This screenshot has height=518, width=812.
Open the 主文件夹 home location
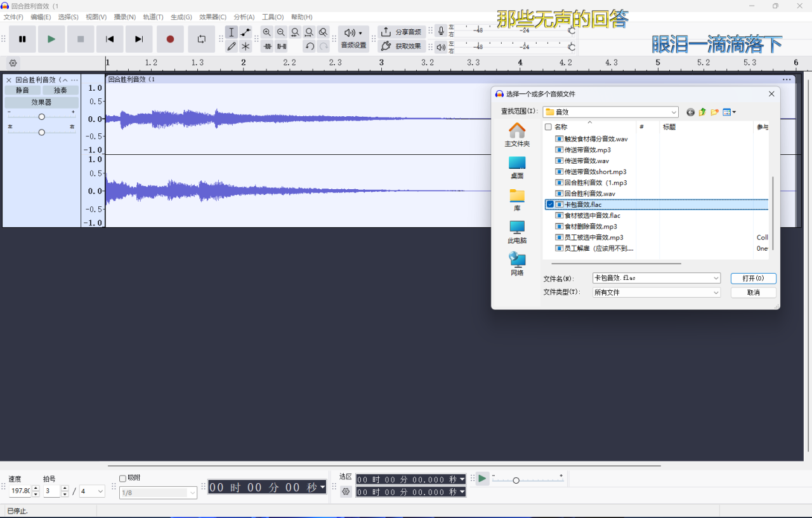point(517,135)
